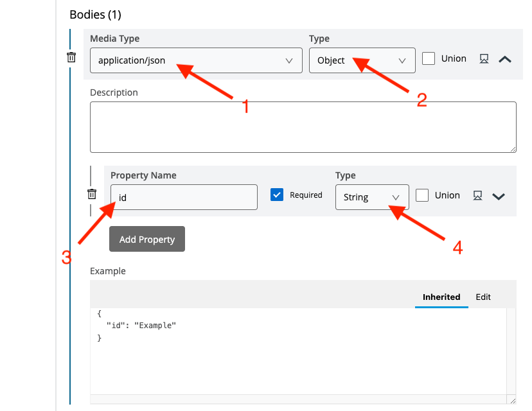Open the body Type dropdown set to Object
The width and height of the screenshot is (532, 411).
click(362, 60)
